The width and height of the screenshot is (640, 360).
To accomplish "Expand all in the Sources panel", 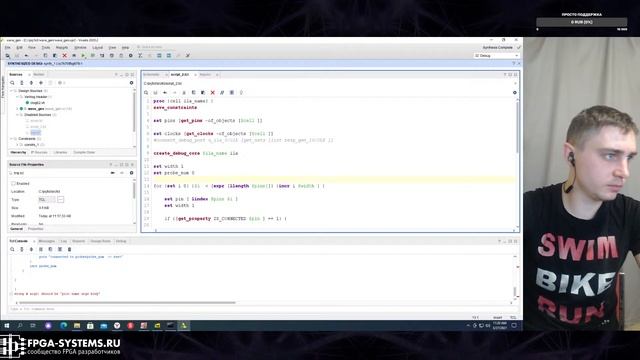I will coord(31,83).
